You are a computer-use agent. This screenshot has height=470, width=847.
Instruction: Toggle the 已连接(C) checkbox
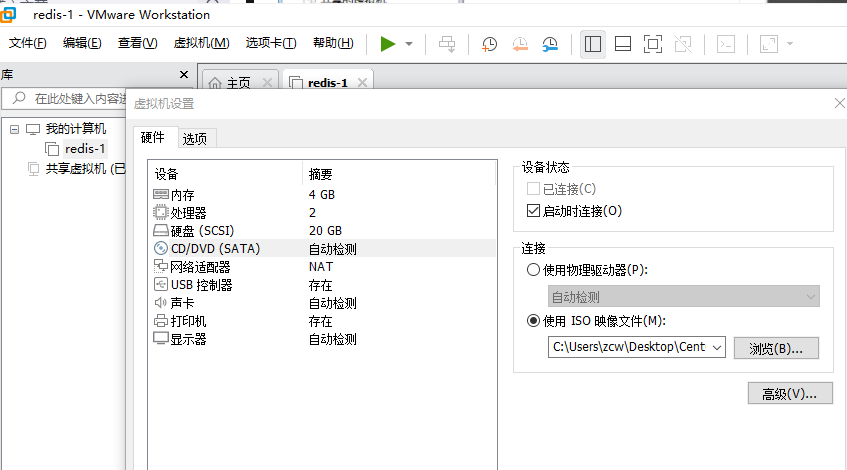point(533,189)
